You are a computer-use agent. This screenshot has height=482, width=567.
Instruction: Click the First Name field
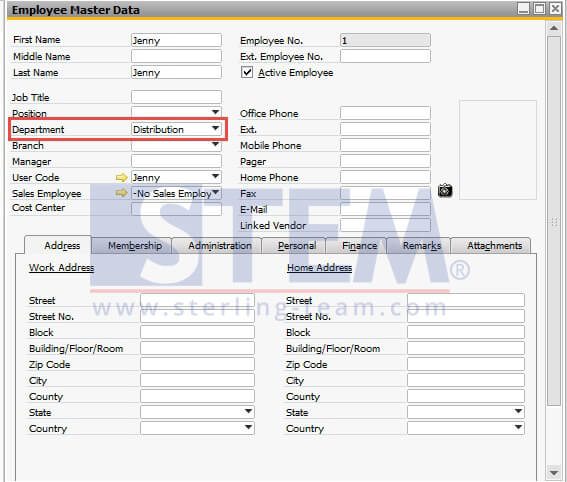176,40
